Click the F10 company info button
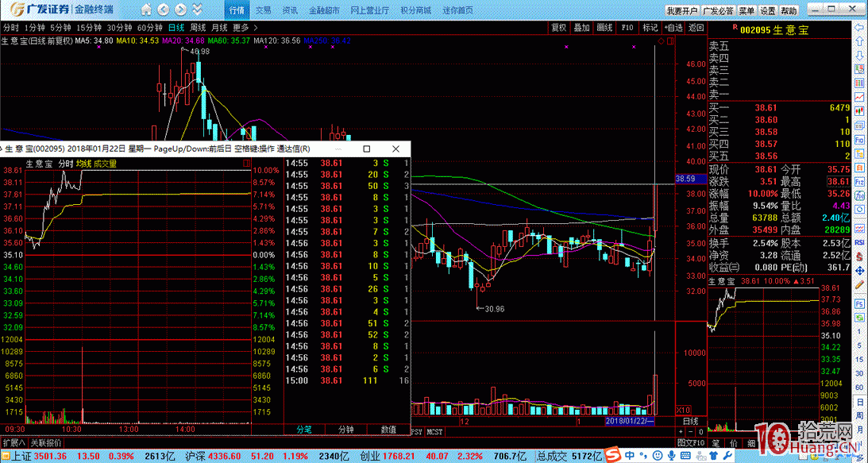Image resolution: width=868 pixels, height=463 pixels. (627, 28)
